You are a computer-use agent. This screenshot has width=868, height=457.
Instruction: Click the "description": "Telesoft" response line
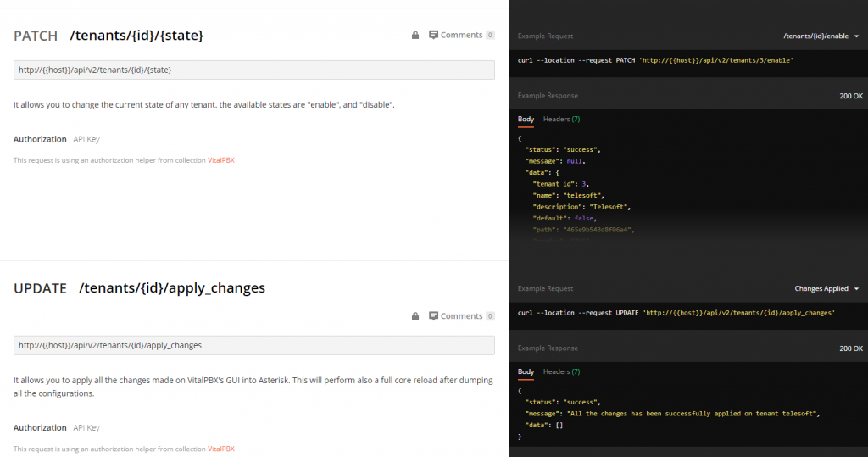pos(581,207)
